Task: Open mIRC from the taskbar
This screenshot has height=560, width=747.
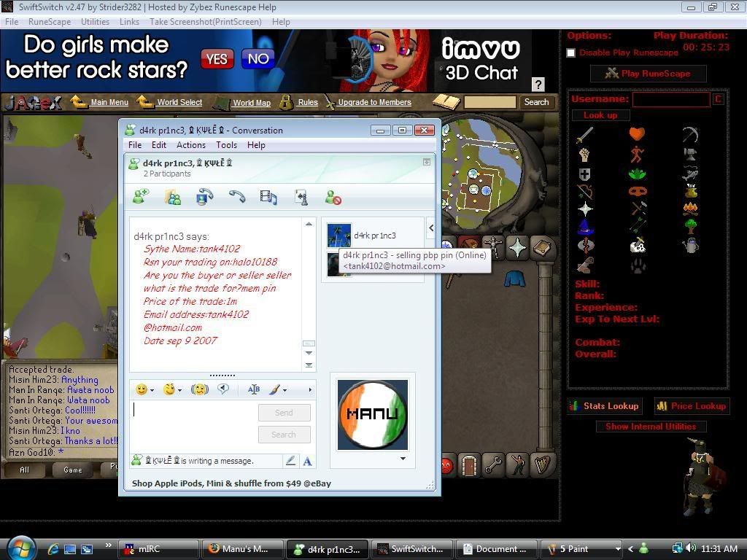Action: click(158, 549)
